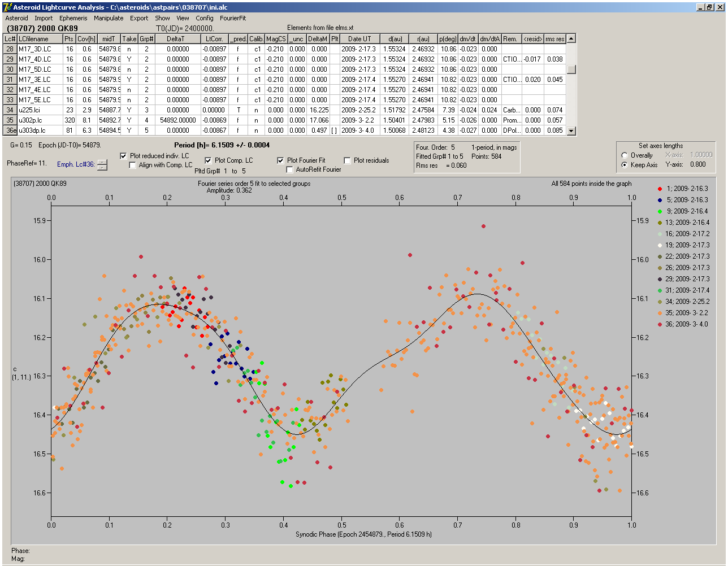The height and width of the screenshot is (566, 728).
Task: Click the application icon in title bar
Action: coord(7,7)
